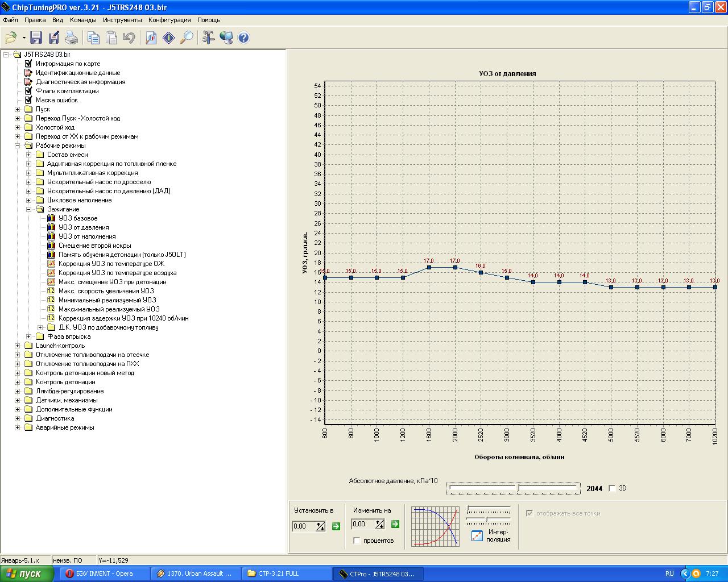The image size is (728, 582).
Task: Open the hammer and wrench Settings icon
Action: click(x=208, y=38)
